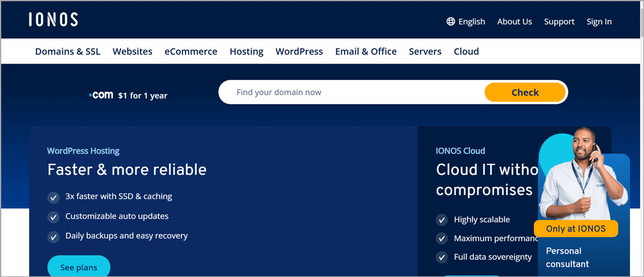Click the .com domain offer logo
The image size is (644, 277).
point(101,95)
